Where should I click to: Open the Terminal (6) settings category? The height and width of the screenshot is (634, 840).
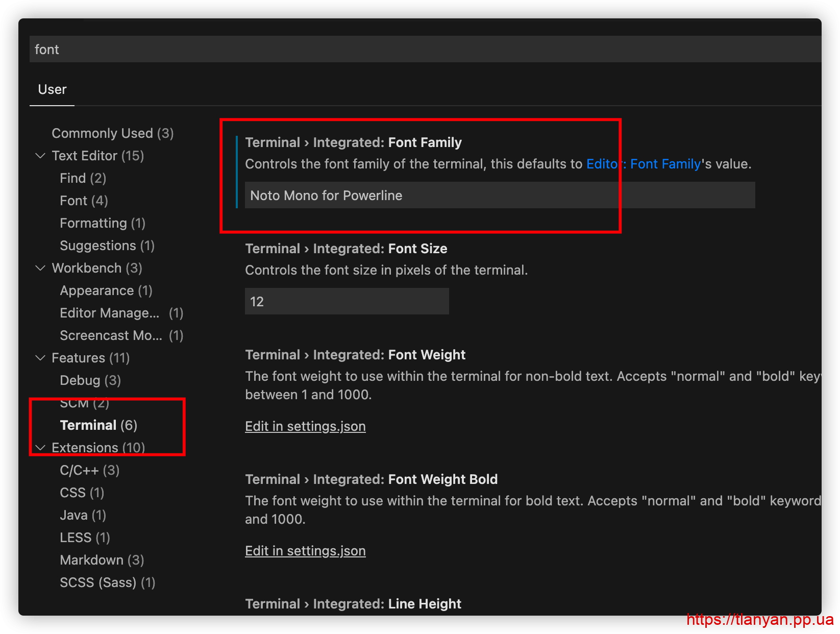(x=98, y=425)
